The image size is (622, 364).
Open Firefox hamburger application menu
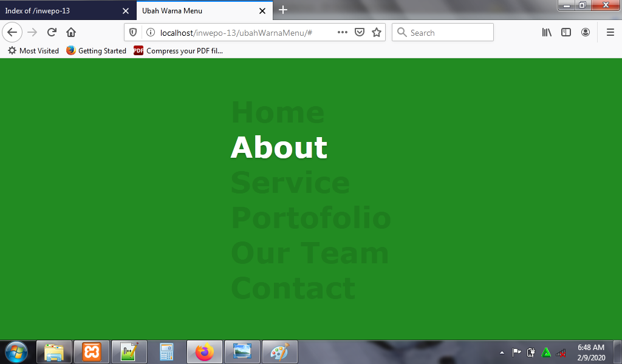(610, 33)
